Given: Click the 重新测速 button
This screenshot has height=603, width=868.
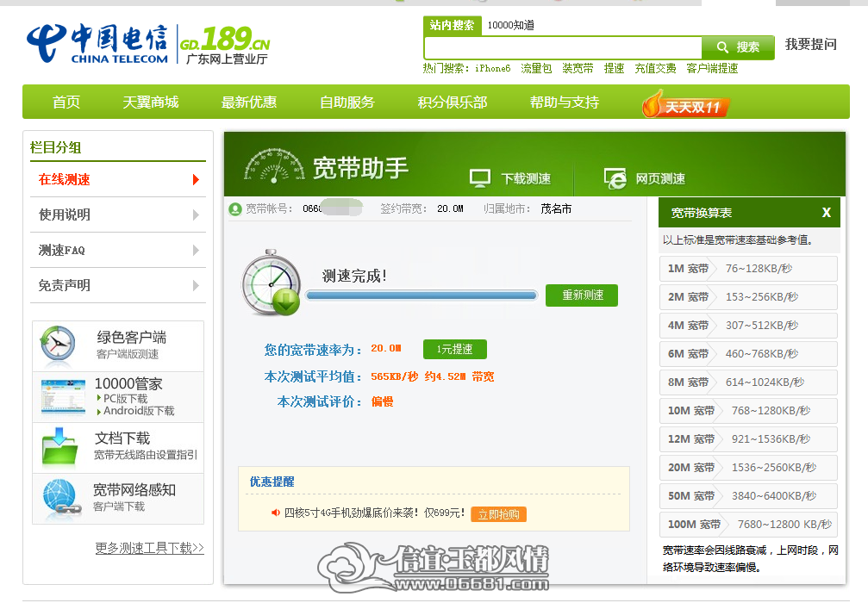Looking at the screenshot, I should [x=582, y=295].
